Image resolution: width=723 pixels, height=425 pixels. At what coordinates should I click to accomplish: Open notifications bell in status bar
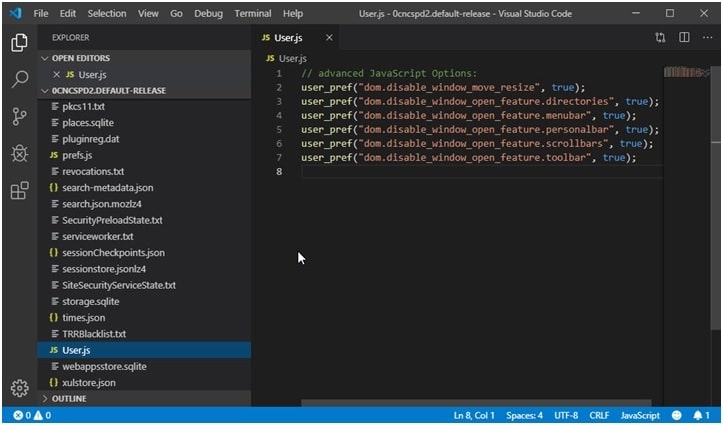(701, 415)
